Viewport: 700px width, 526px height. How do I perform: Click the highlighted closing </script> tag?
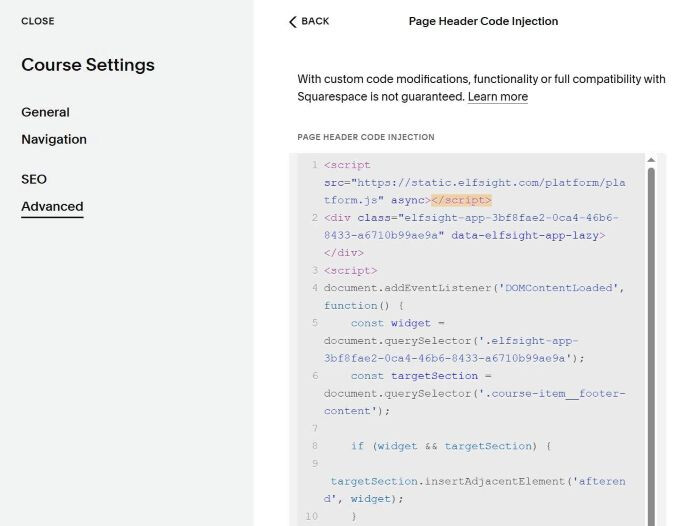coord(461,200)
